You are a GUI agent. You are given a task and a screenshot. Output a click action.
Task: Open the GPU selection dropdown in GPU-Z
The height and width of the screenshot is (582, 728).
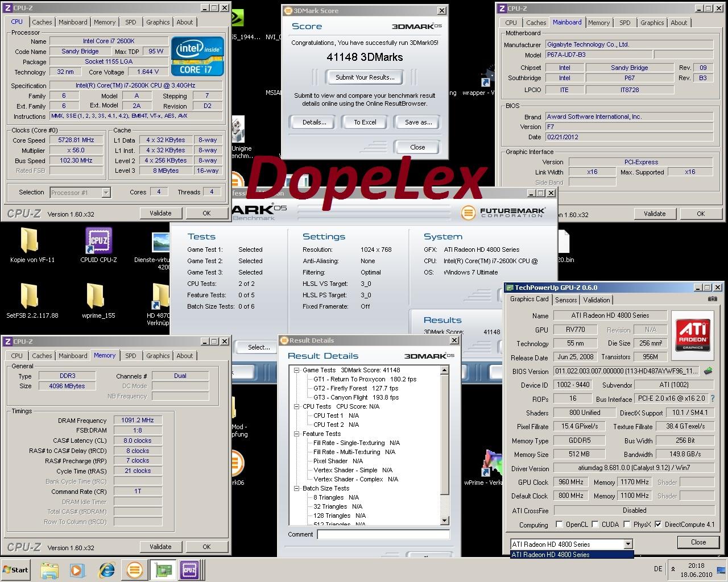click(628, 544)
